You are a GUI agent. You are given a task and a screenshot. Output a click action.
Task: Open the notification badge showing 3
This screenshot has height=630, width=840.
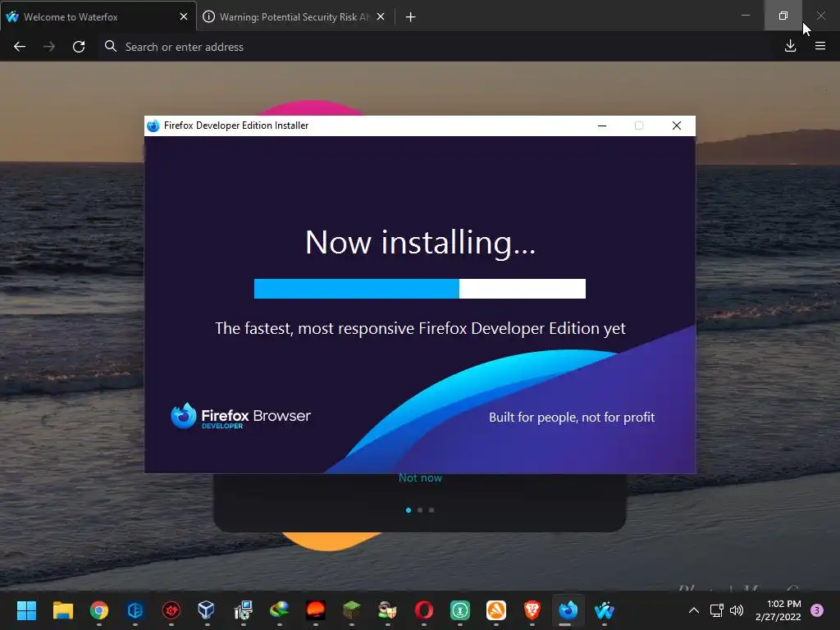coord(817,610)
